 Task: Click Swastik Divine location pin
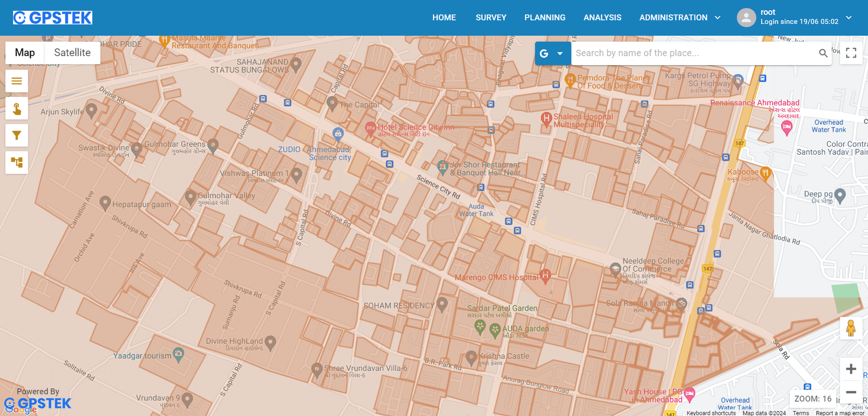tap(136, 148)
